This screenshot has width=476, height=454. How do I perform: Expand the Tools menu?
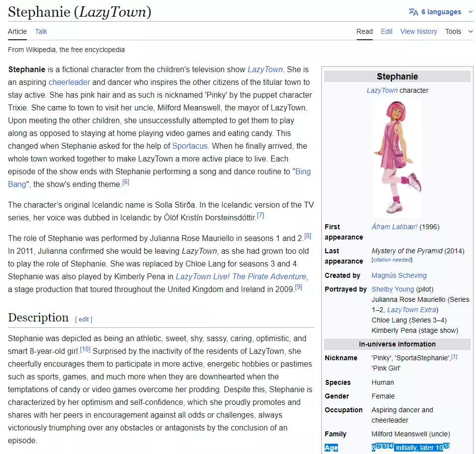(x=459, y=31)
